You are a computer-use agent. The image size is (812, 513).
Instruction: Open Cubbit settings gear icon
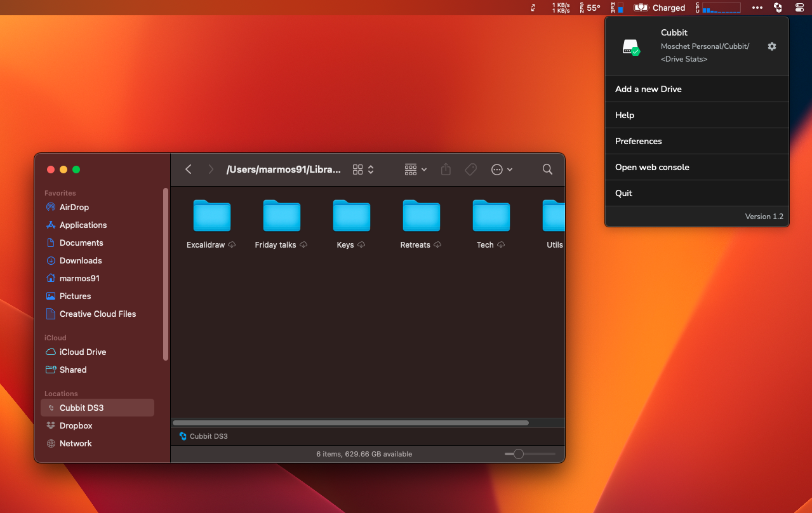(771, 46)
